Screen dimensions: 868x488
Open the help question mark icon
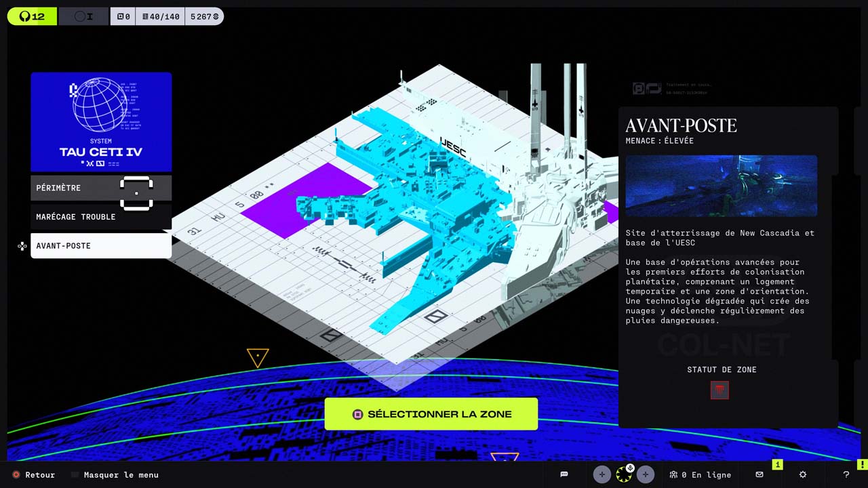(x=846, y=474)
